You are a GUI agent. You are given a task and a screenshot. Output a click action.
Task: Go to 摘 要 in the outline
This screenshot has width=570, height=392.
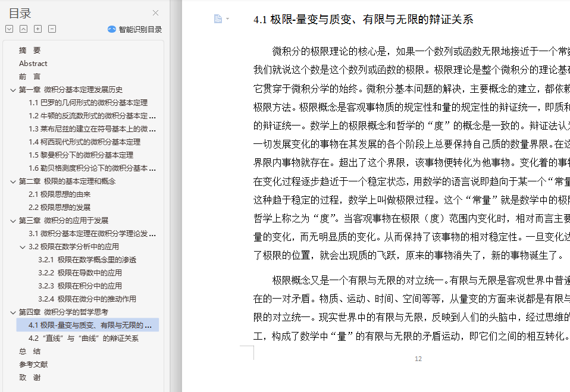coord(30,51)
